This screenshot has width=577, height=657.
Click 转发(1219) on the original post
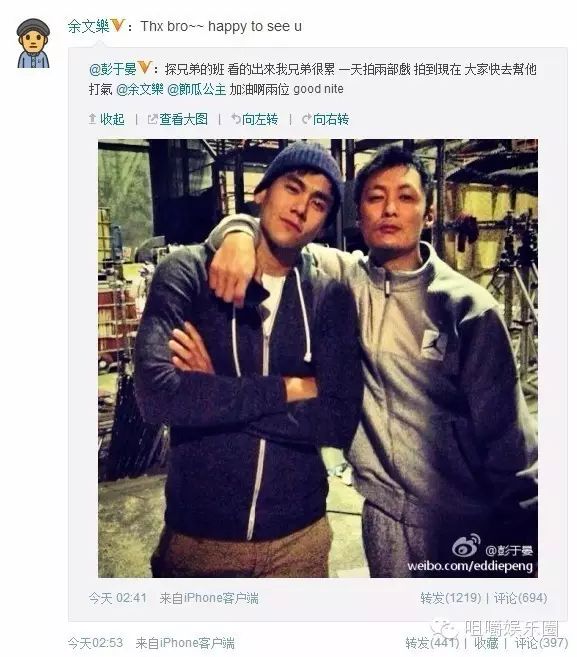click(451, 598)
